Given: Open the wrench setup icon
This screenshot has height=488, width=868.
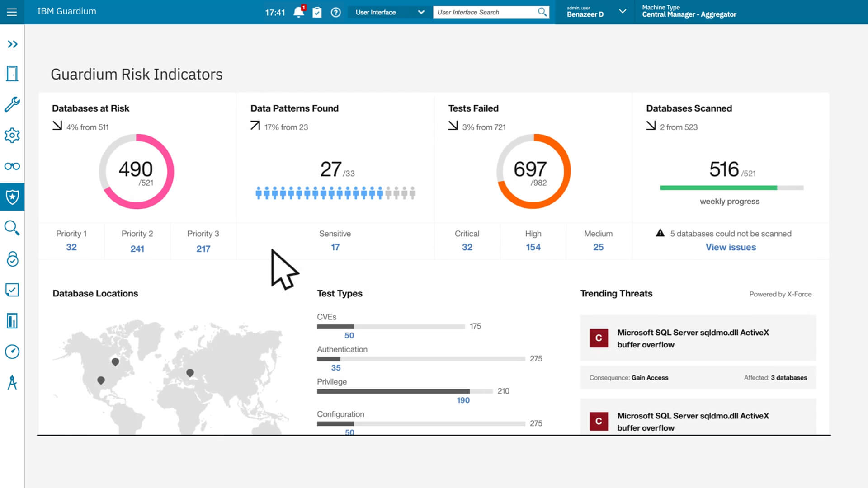Looking at the screenshot, I should coord(12,104).
